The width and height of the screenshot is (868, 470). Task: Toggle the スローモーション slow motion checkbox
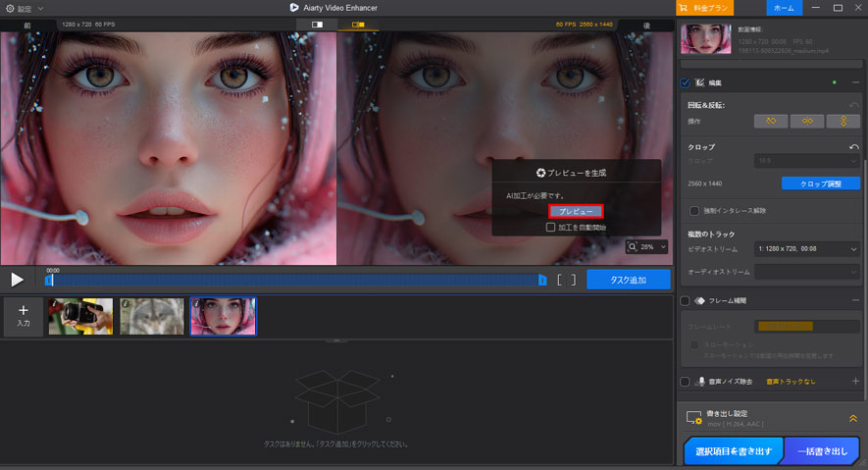point(694,344)
